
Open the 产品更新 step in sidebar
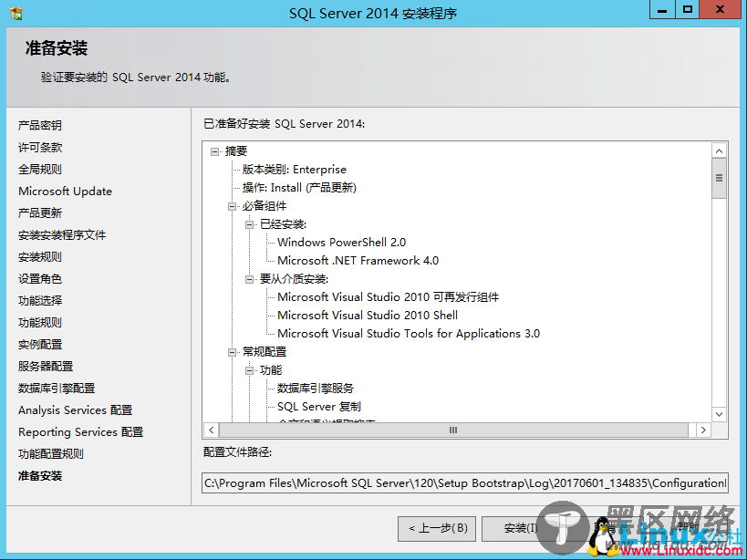click(x=40, y=213)
